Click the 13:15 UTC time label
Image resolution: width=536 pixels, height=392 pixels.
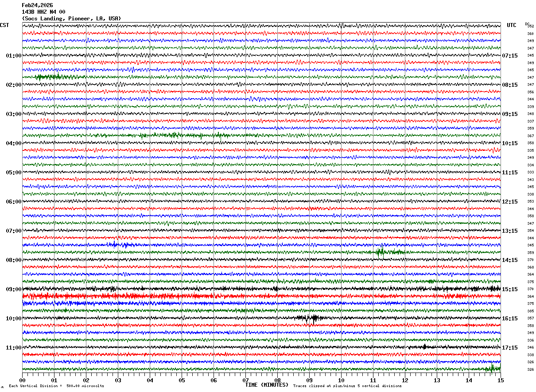tap(510, 231)
